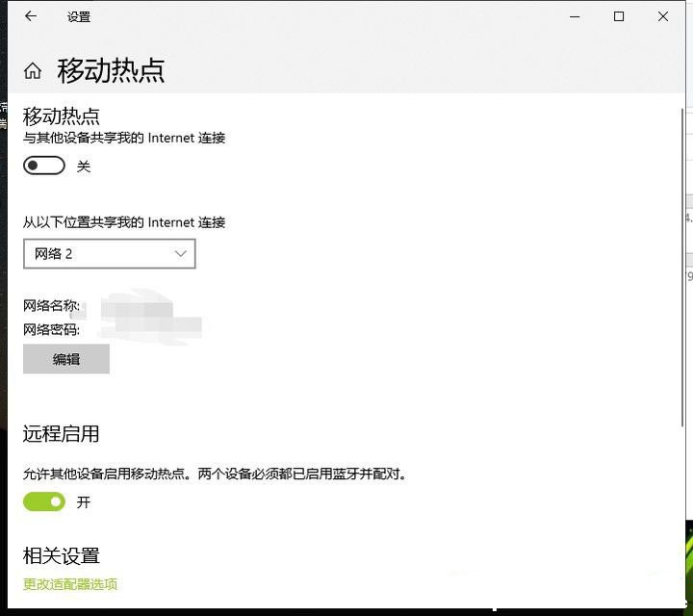
Task: Turn on the 移动热点 sharing toggle
Action: coord(44,166)
